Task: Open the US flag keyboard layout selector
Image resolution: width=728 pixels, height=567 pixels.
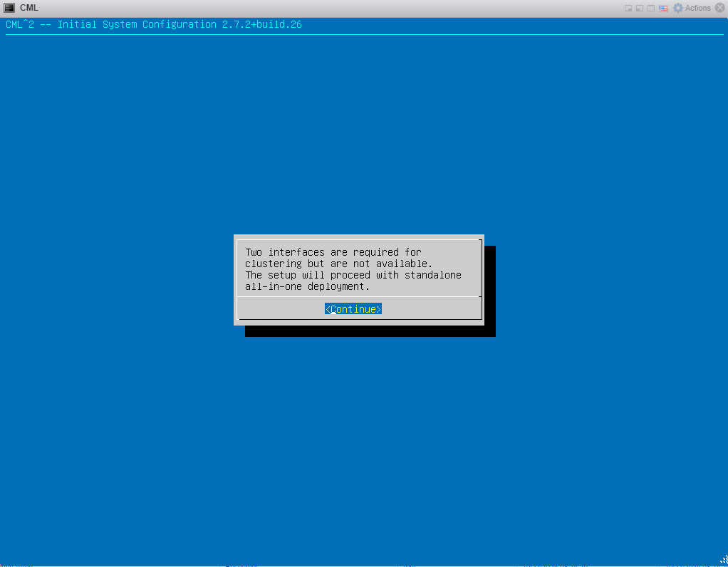Action: point(663,9)
